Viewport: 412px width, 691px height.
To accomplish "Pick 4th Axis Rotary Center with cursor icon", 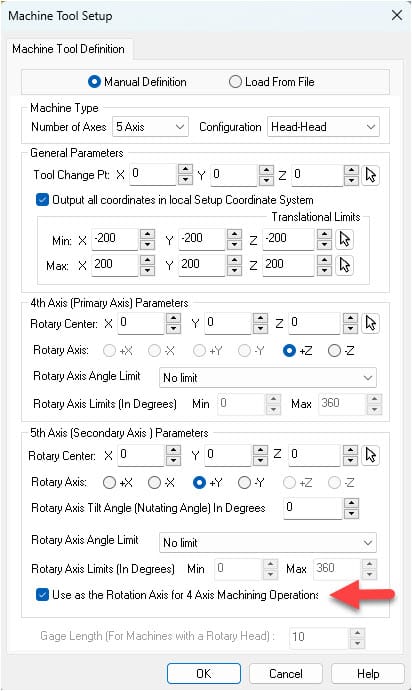I will pyautogui.click(x=371, y=323).
